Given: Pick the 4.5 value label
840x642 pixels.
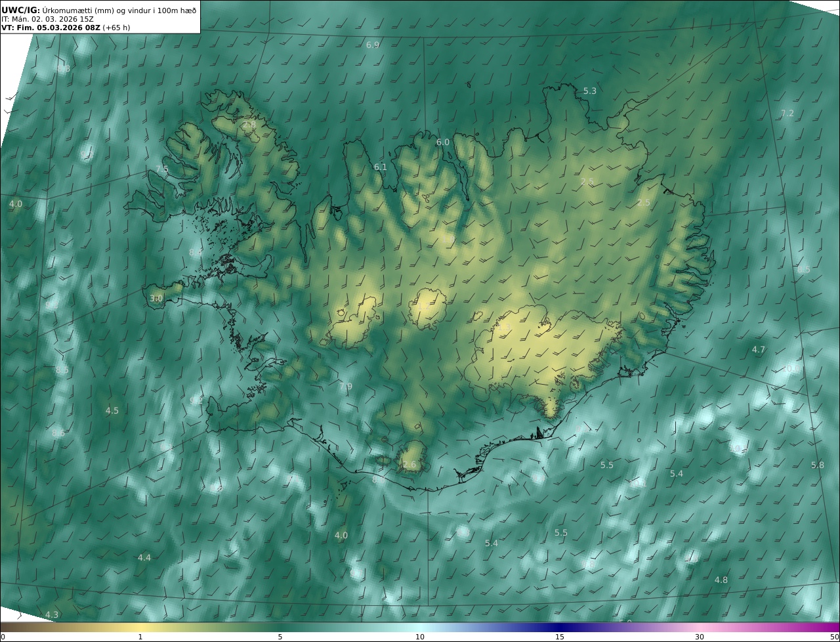Looking at the screenshot, I should tap(112, 410).
